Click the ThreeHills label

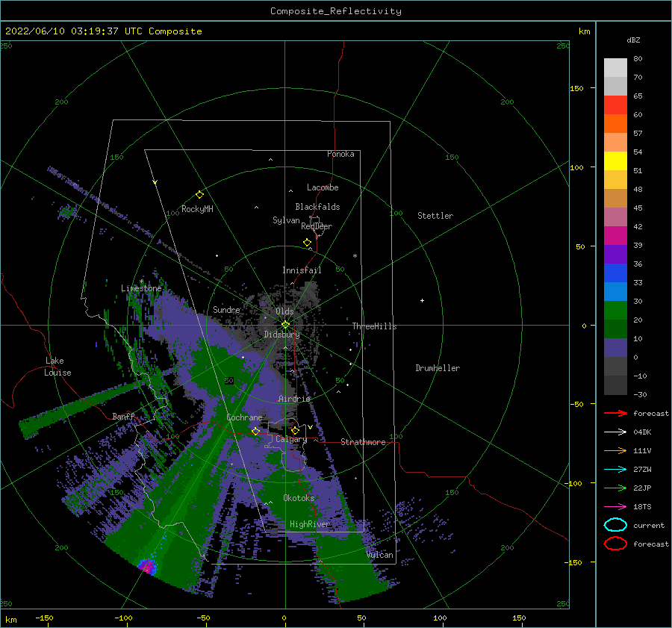pos(374,326)
